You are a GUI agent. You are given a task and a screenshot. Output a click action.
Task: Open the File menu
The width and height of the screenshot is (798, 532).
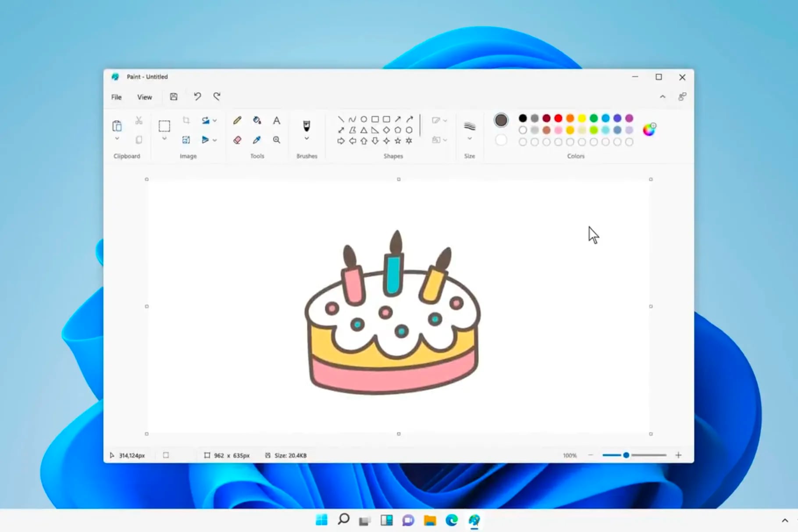click(x=116, y=97)
